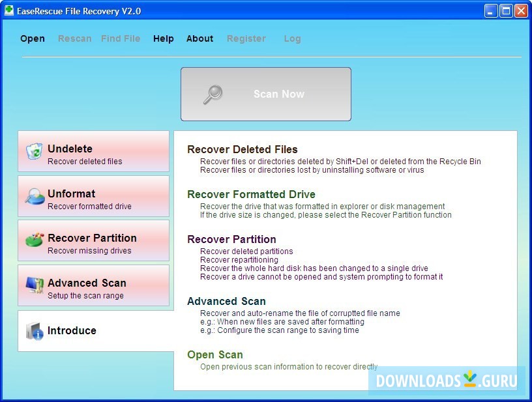This screenshot has width=532, height=402.
Task: Choose the Unformat label
Action: (x=71, y=194)
